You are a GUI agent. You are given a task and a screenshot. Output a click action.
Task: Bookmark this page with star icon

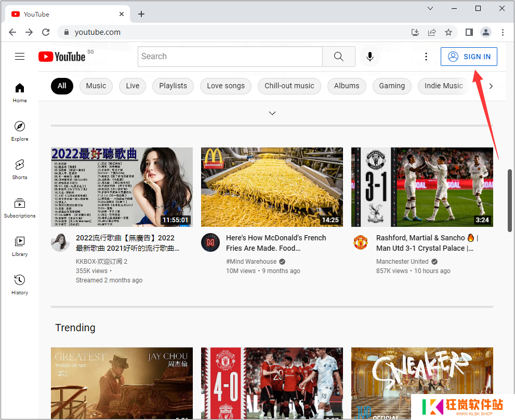click(x=448, y=32)
